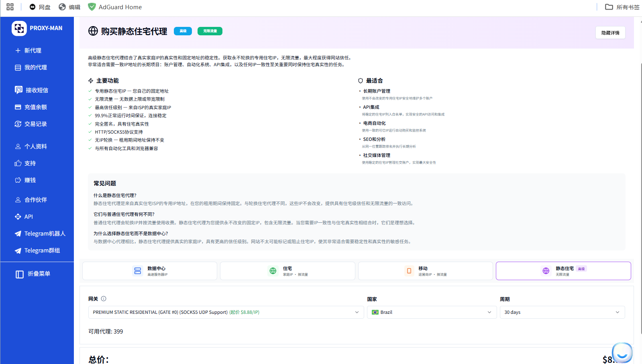Open the Telegram机器人 paper plane icon
Image resolution: width=642 pixels, height=364 pixels.
(x=18, y=234)
